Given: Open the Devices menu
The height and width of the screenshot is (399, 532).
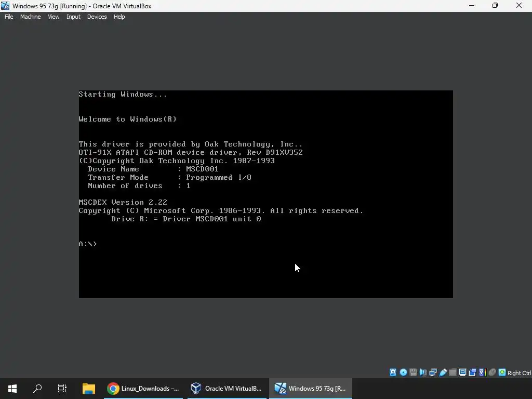Looking at the screenshot, I should pyautogui.click(x=97, y=17).
